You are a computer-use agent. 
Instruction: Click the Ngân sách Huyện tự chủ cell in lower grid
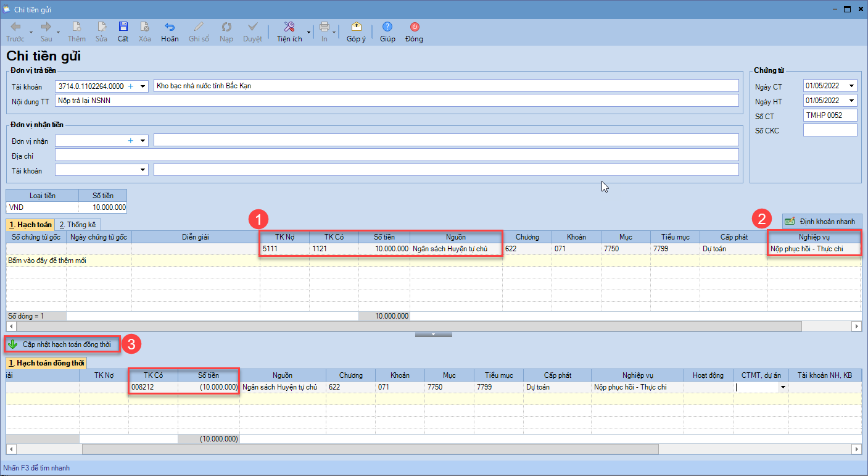[x=283, y=387]
